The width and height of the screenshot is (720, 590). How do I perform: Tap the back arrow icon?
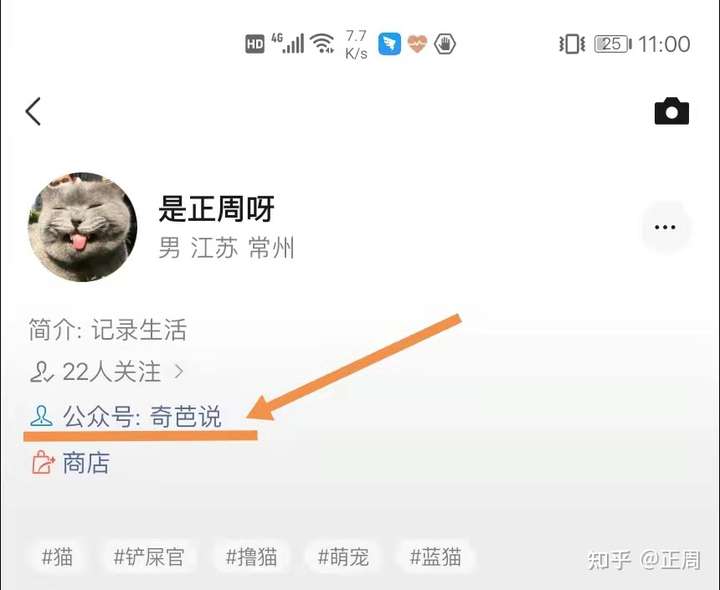(x=33, y=111)
